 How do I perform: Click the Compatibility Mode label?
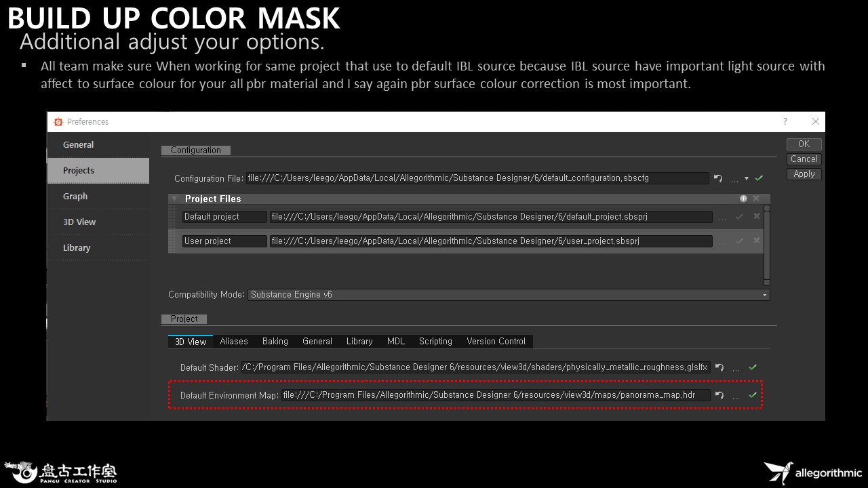pos(206,295)
